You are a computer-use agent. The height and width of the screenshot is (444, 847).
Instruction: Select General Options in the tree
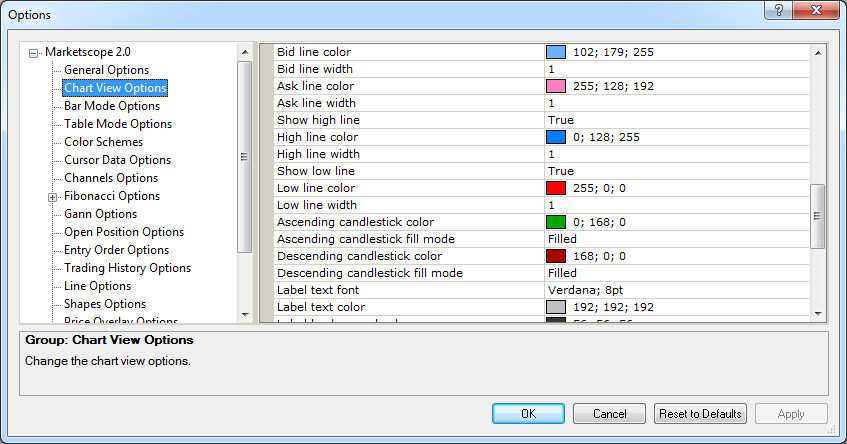[x=106, y=70]
